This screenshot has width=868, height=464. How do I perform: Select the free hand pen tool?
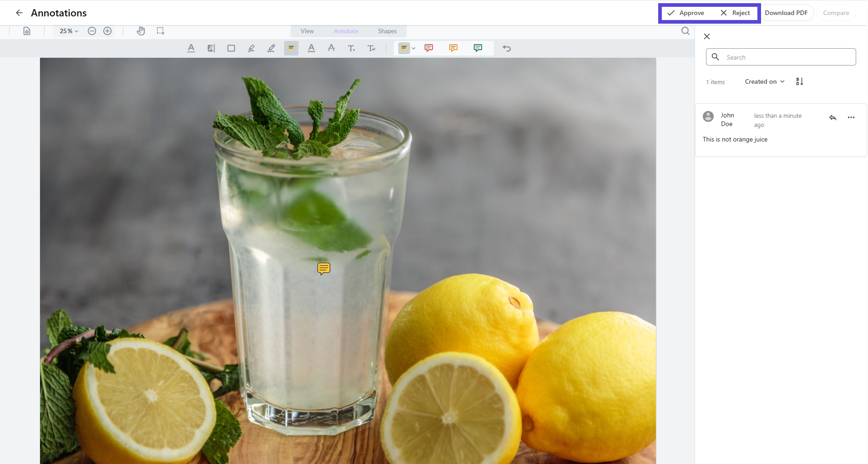coord(251,48)
